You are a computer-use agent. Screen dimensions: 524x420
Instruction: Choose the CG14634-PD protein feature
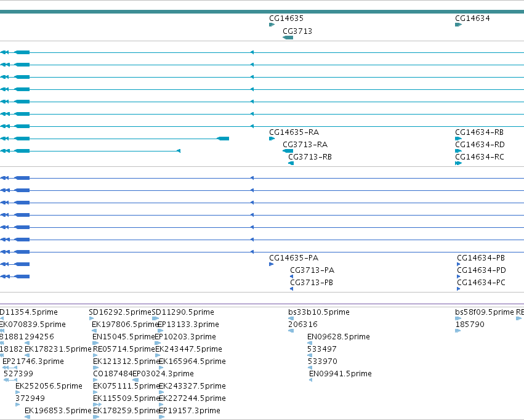click(x=459, y=277)
